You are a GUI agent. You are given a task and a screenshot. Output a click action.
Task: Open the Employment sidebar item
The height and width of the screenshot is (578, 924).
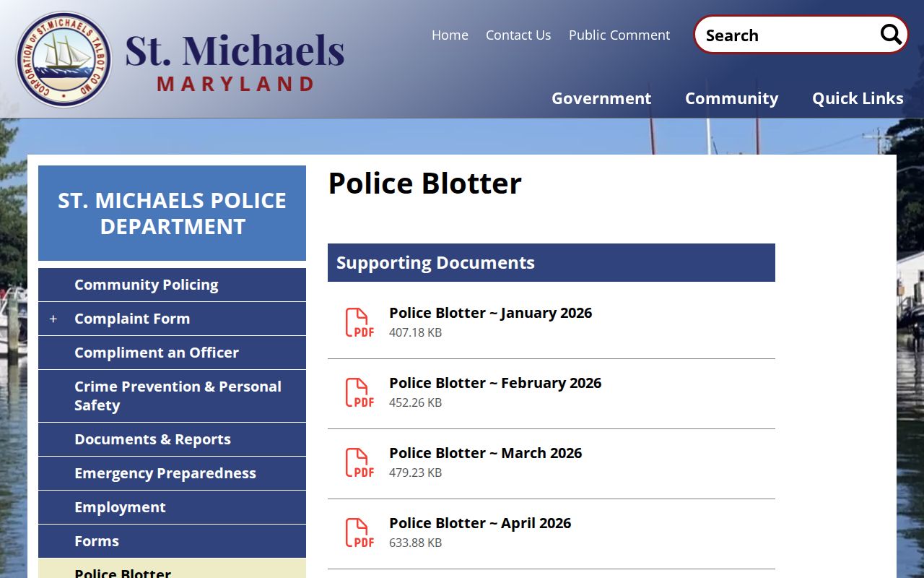coord(172,507)
